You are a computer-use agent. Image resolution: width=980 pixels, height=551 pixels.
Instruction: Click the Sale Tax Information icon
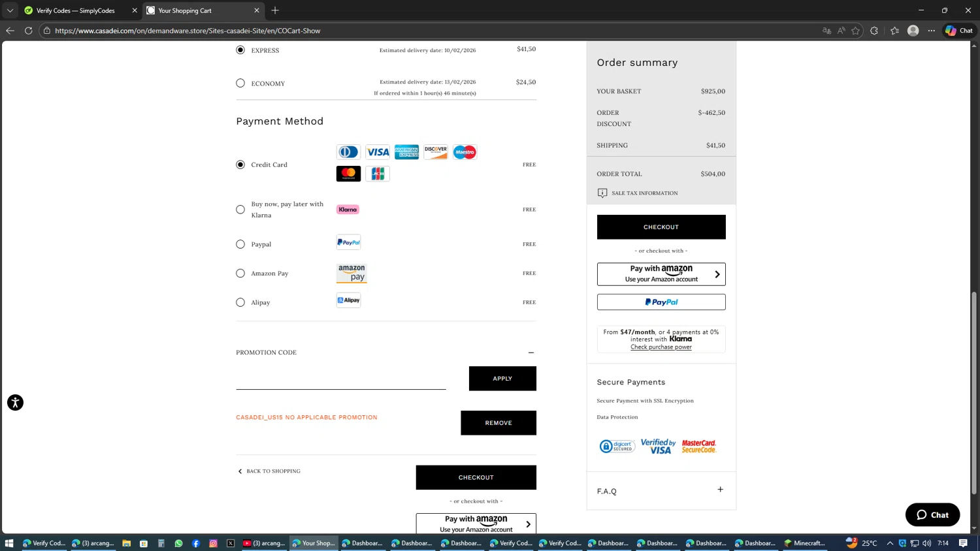(x=602, y=193)
